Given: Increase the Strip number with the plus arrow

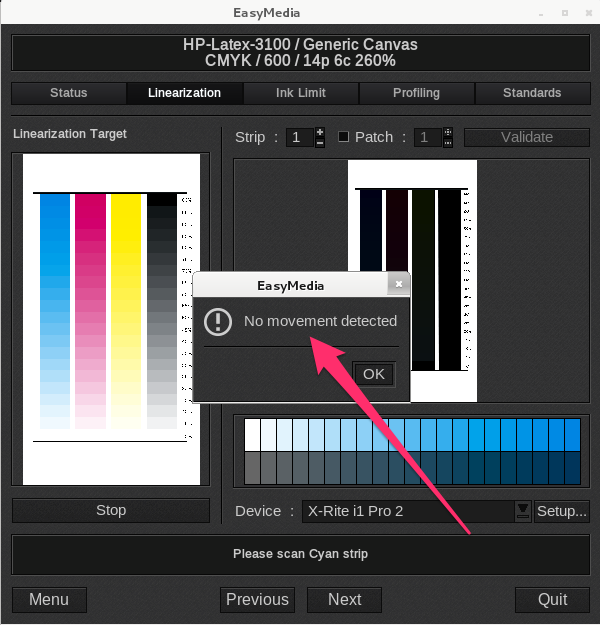Looking at the screenshot, I should [x=320, y=131].
